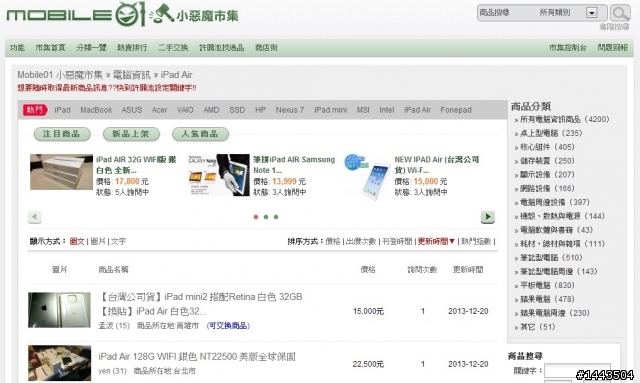
Task: Open 平板電腦 category
Action: pos(547,285)
